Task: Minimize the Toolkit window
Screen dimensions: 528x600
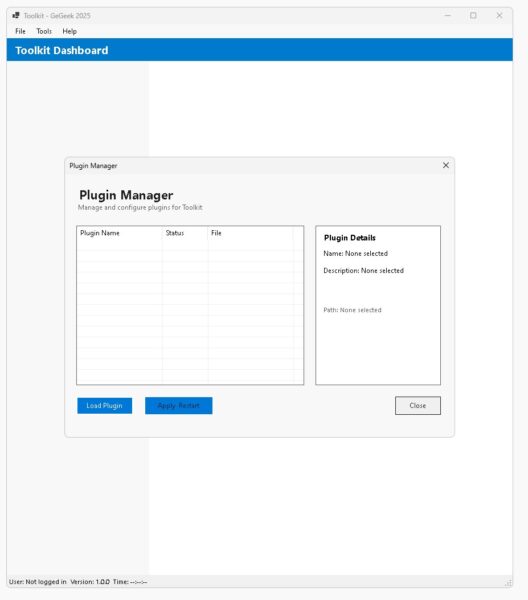Action: coord(448,15)
